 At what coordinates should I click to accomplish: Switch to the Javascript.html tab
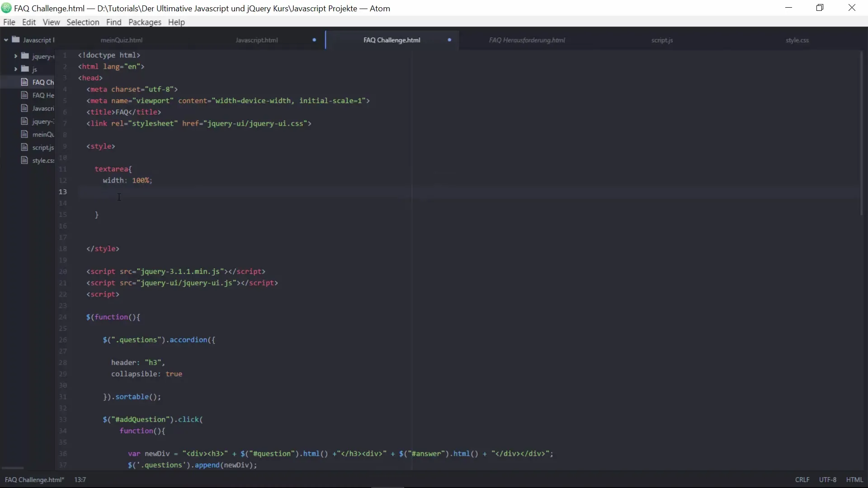click(x=257, y=40)
